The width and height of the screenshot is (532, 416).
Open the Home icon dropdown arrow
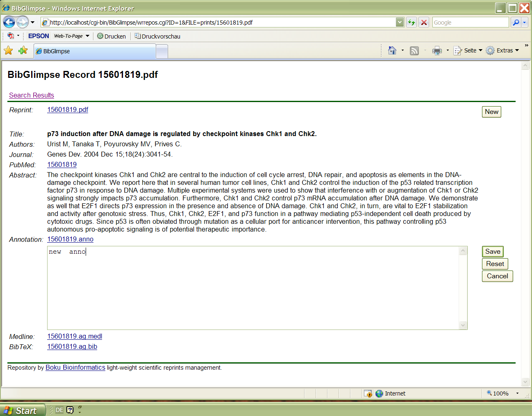(x=402, y=50)
